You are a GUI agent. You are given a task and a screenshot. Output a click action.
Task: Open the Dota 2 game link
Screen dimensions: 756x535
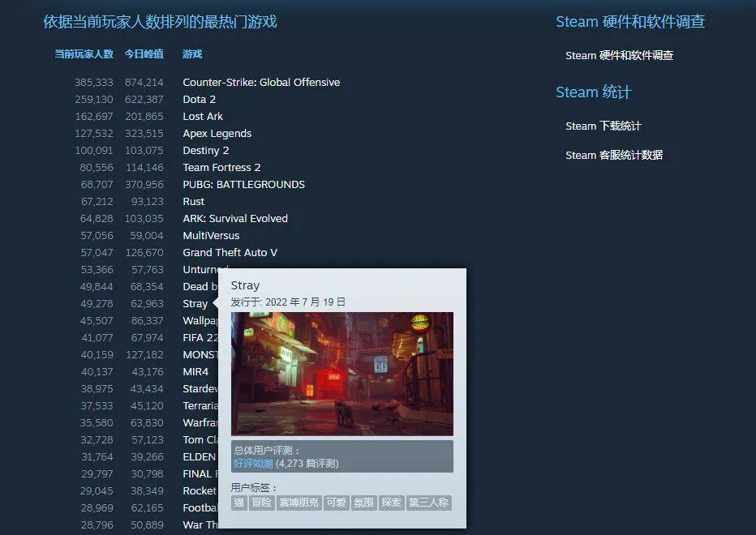click(199, 99)
